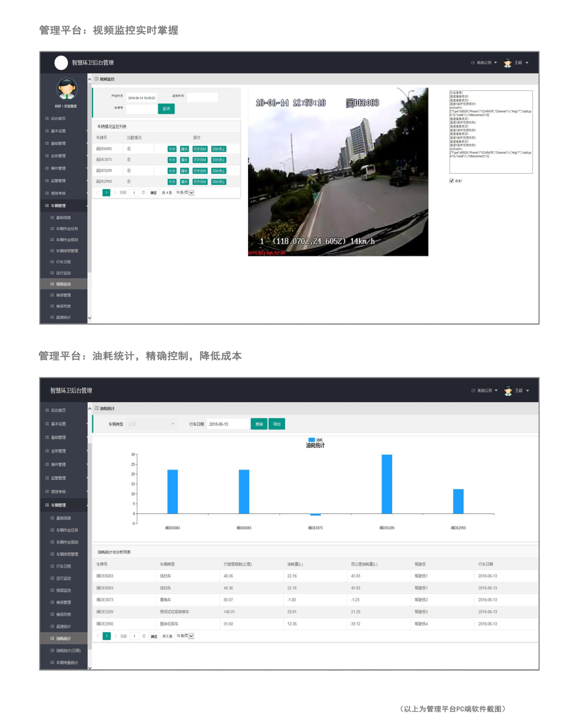Screen dimensions: 576x728
Task: Select 运行监控 in the top panel sidebar
Action: (63, 273)
